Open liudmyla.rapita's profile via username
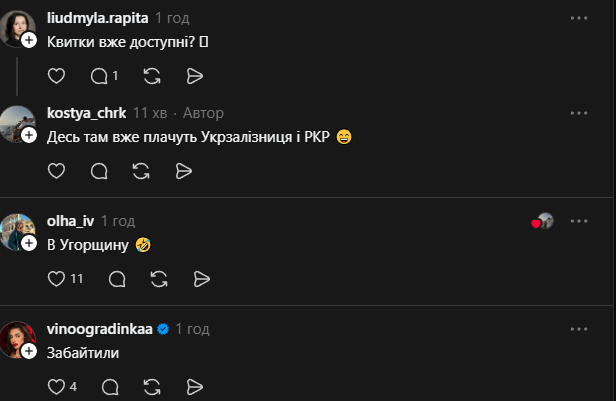 [x=97, y=19]
